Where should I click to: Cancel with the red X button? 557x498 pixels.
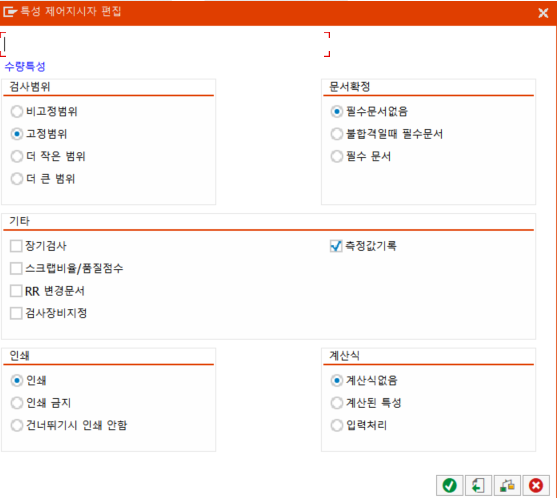click(x=536, y=485)
